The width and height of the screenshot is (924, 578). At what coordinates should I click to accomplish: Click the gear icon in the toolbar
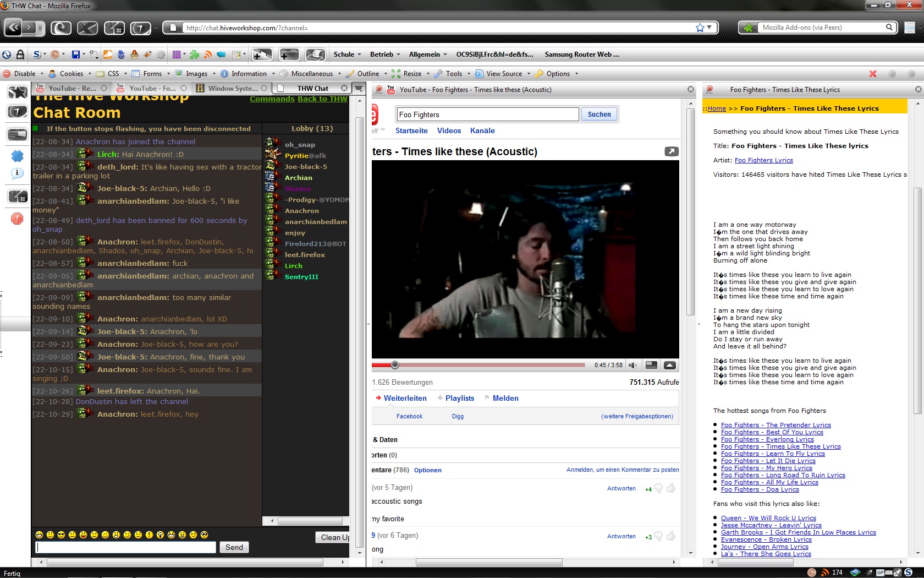(x=161, y=54)
